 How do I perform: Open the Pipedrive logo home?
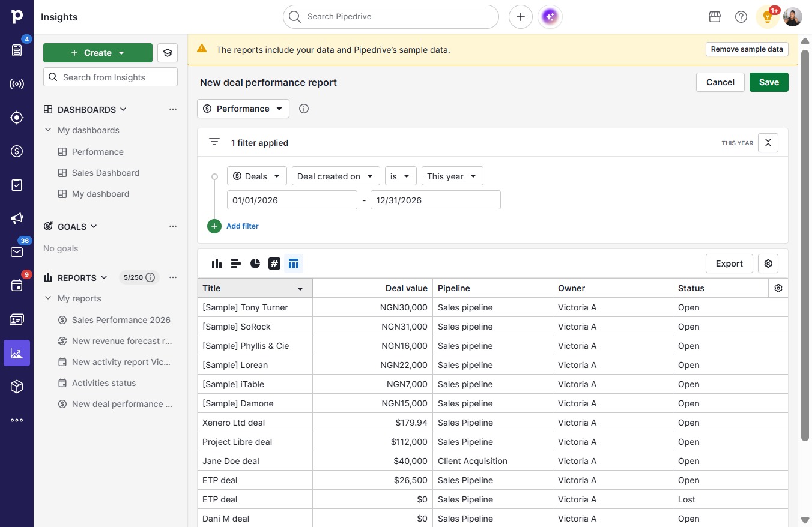[17, 17]
